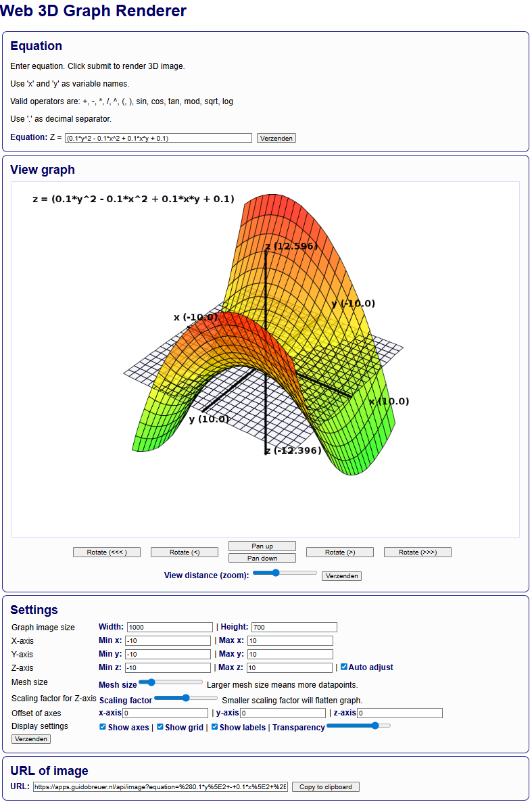This screenshot has width=532, height=802.
Task: Click the Width input field
Action: click(x=170, y=627)
